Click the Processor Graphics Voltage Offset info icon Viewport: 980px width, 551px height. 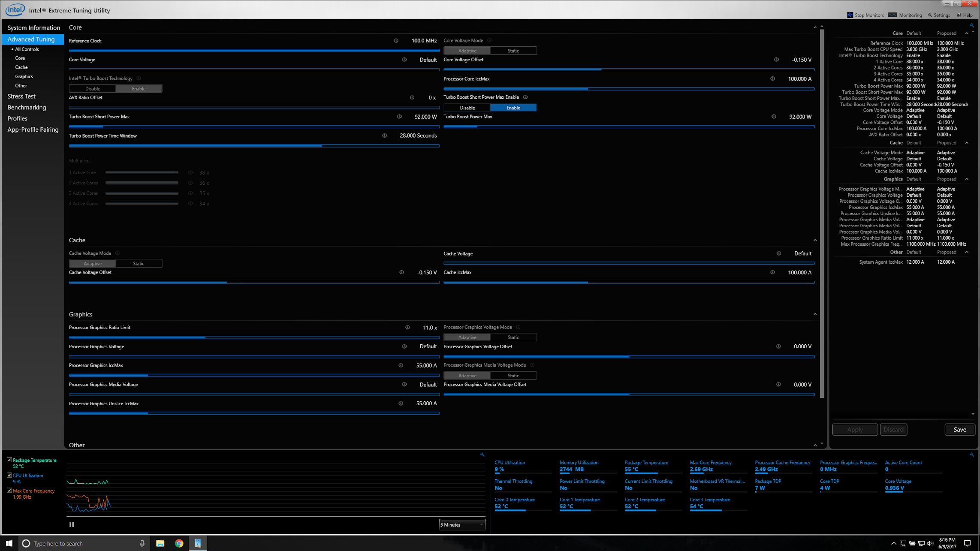coord(778,346)
